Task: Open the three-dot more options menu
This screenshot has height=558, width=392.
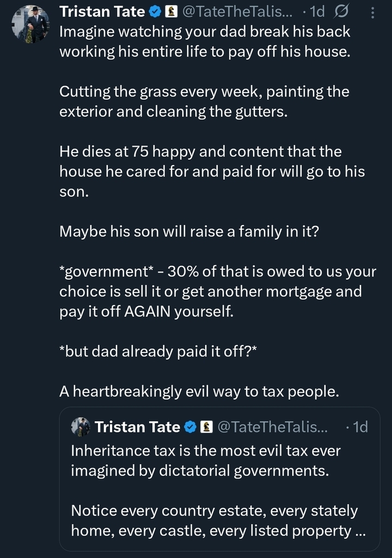Action: 372,11
